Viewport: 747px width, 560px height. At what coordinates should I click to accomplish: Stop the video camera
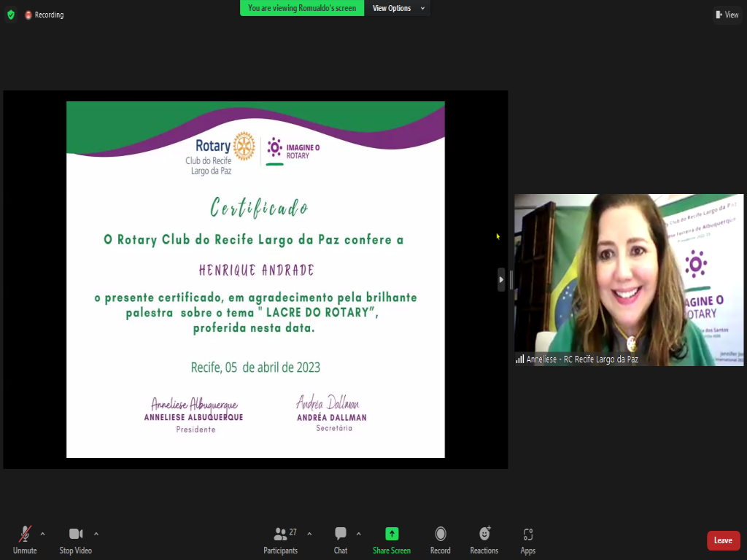coord(76,539)
